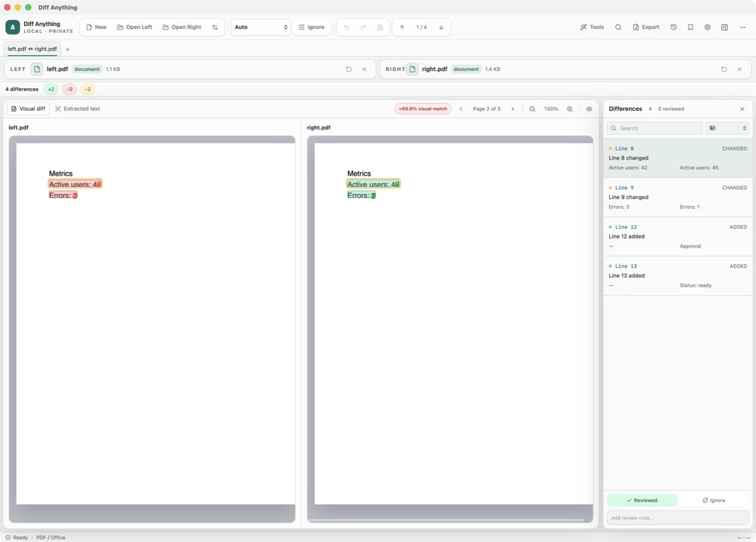Click the save disk icon

[x=380, y=27]
